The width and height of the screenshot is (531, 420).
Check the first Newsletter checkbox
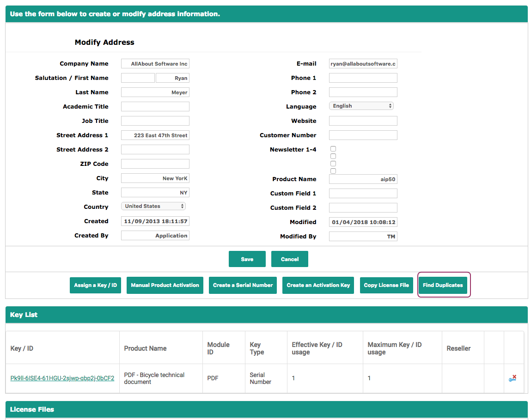coord(333,149)
